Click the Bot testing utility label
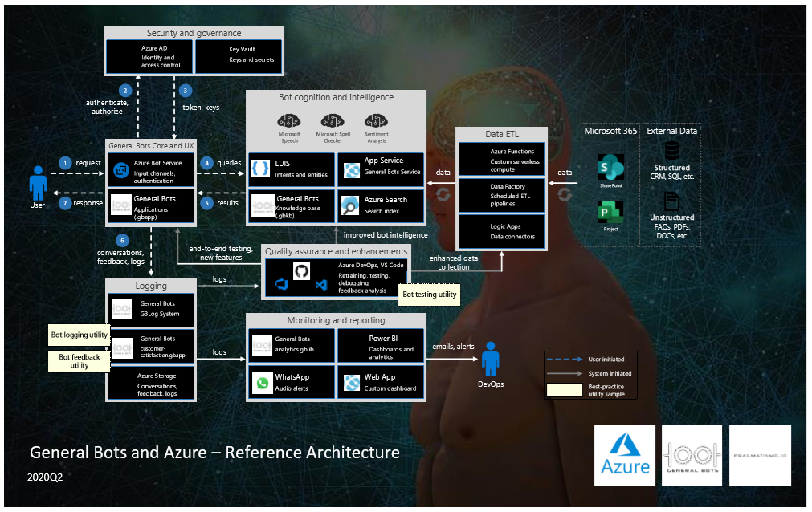Image resolution: width=812 pixels, height=512 pixels. pos(430,295)
